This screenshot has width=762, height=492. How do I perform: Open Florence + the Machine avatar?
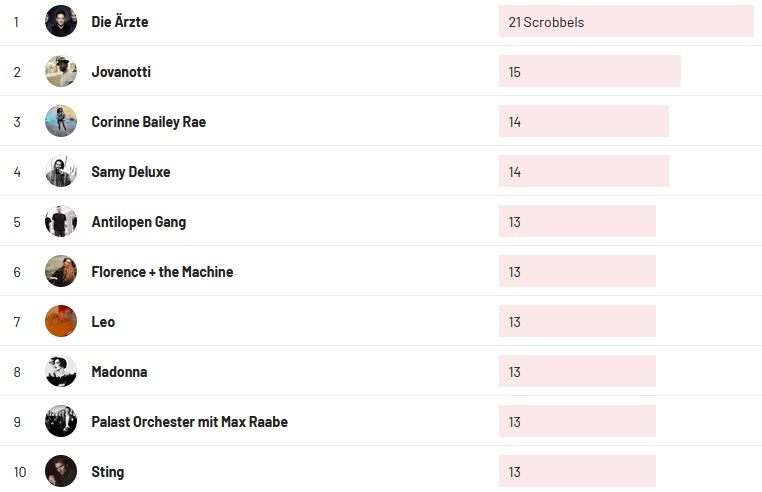pos(61,271)
